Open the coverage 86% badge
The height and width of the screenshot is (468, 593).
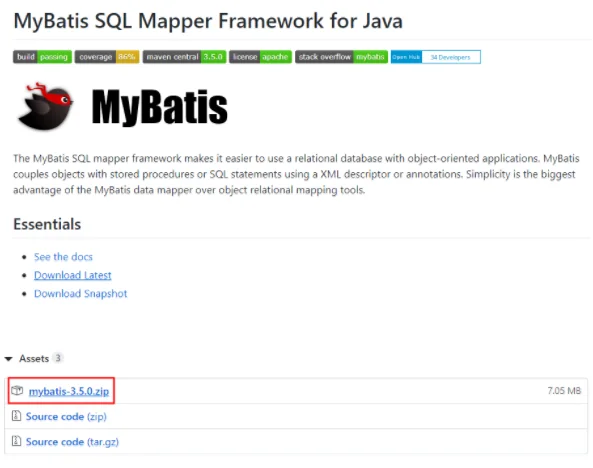click(107, 57)
